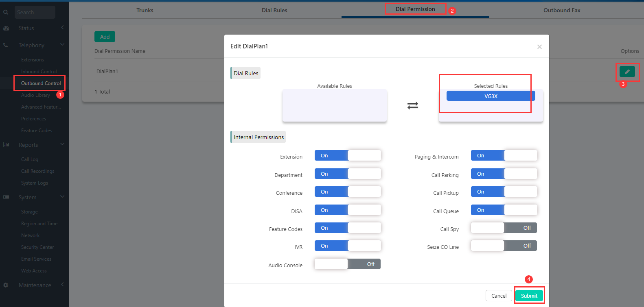Open Web Access in sidebar
Screen dimensions: 644x307
click(34, 271)
